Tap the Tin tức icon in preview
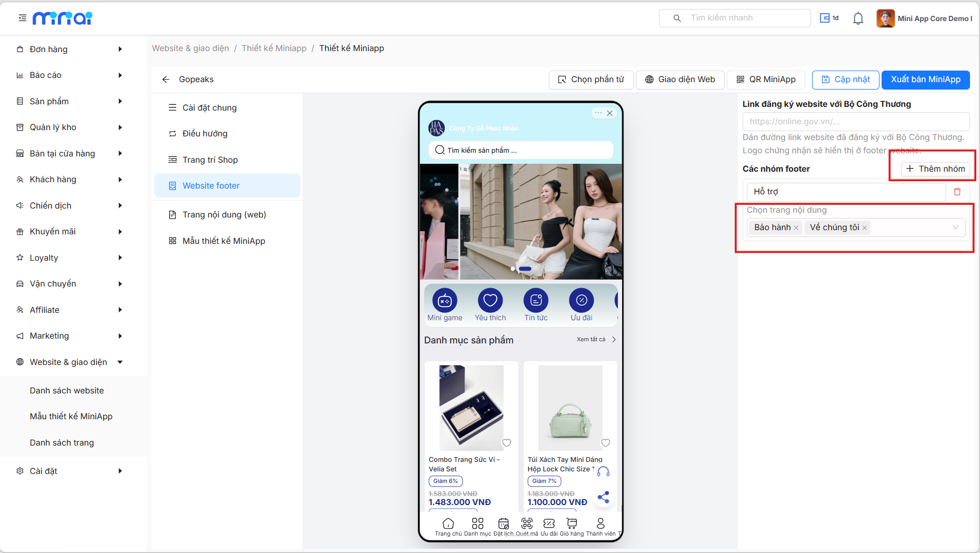 pos(536,301)
